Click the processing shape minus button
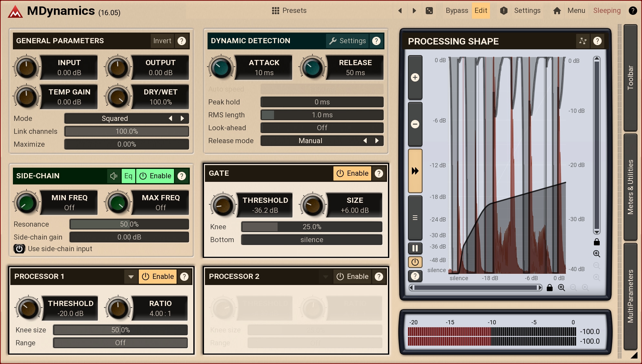Viewport: 642px width, 364px height. (415, 124)
